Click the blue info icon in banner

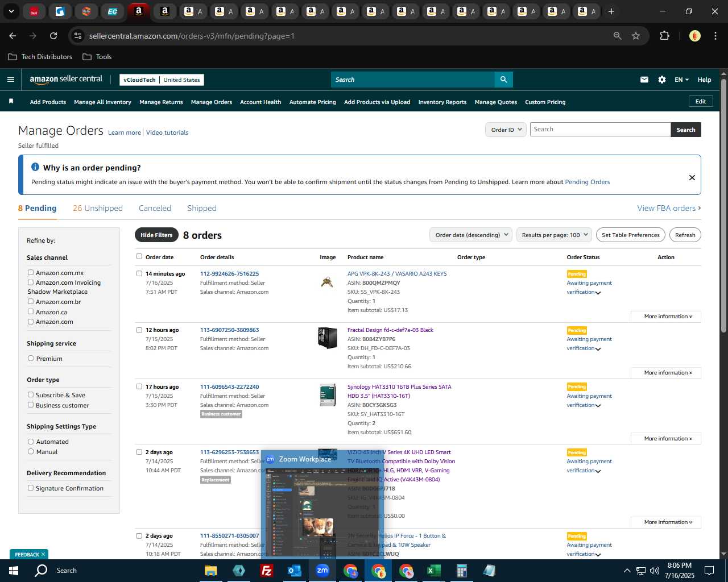pos(35,167)
